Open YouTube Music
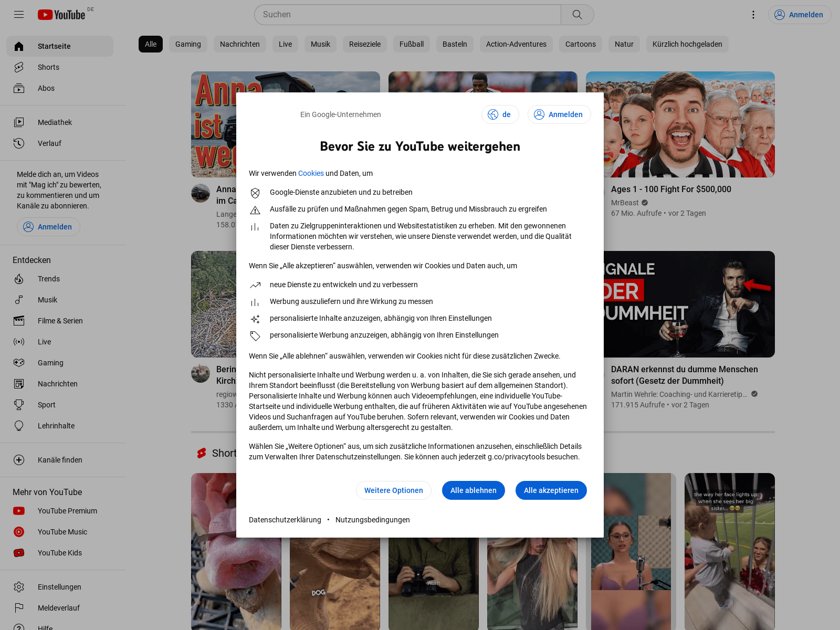Image resolution: width=840 pixels, height=630 pixels. point(60,532)
